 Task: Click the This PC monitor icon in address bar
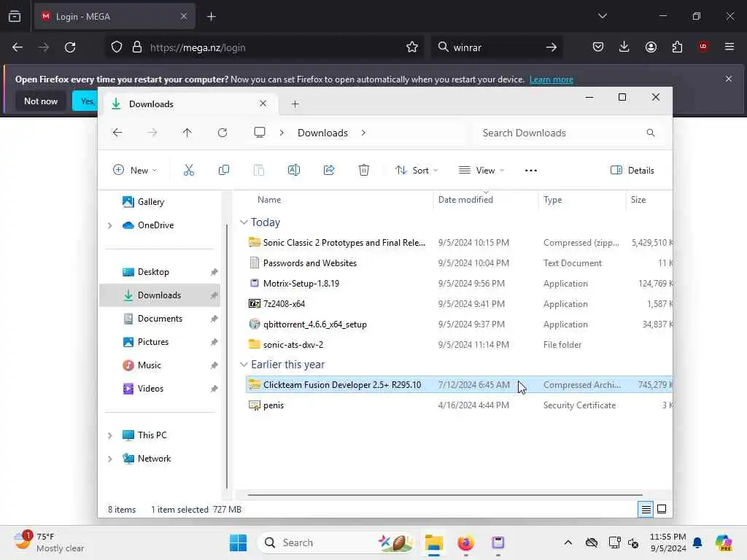coord(259,133)
